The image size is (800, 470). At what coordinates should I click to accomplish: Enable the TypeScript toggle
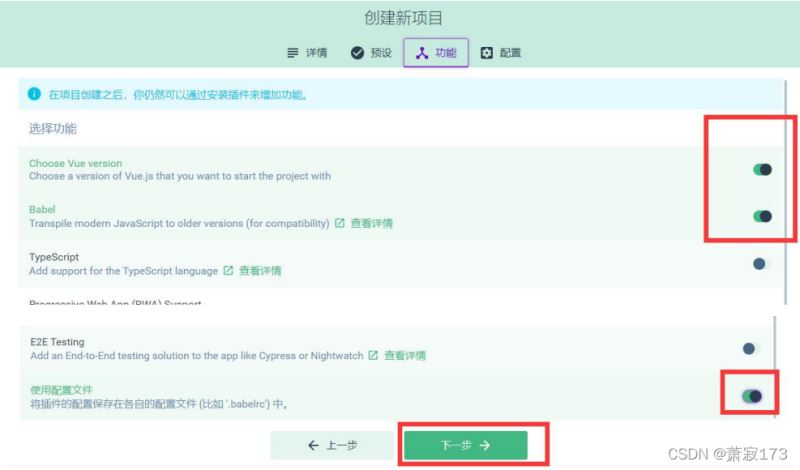tap(762, 263)
